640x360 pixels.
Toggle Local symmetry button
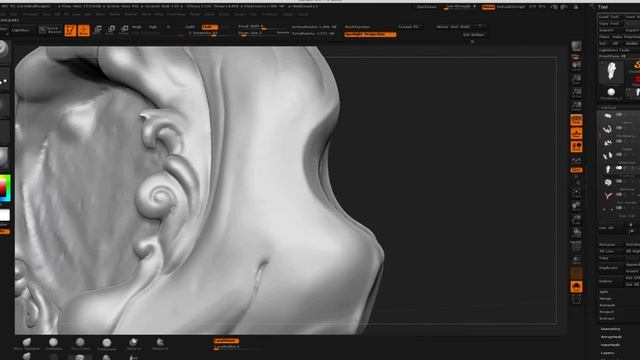(x=576, y=147)
